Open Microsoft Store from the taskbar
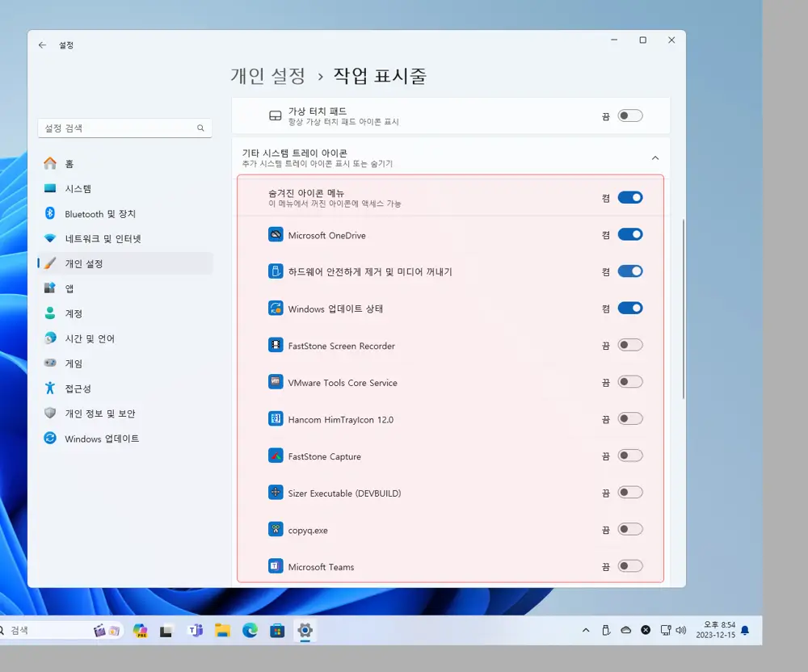 coord(277,630)
